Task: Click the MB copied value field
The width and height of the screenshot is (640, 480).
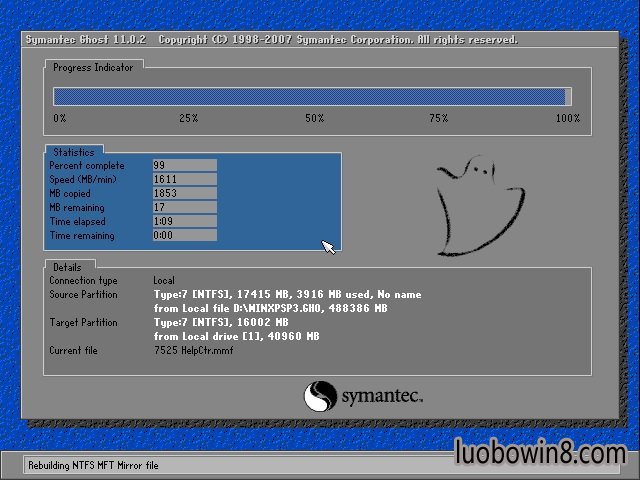Action: 184,194
